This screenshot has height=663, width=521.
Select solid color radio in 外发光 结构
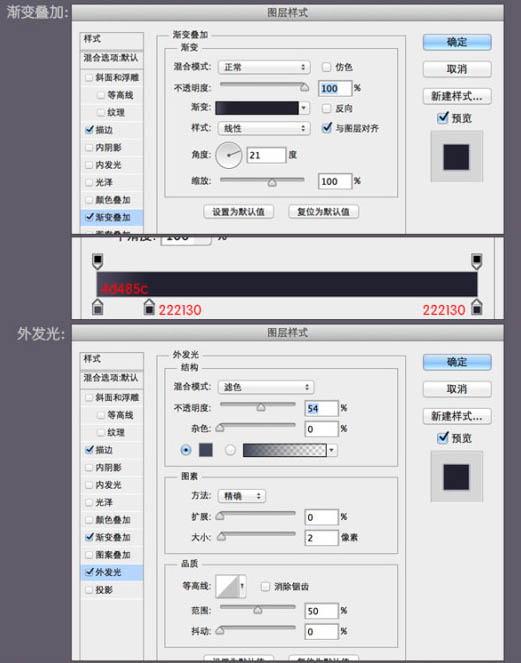tap(185, 450)
